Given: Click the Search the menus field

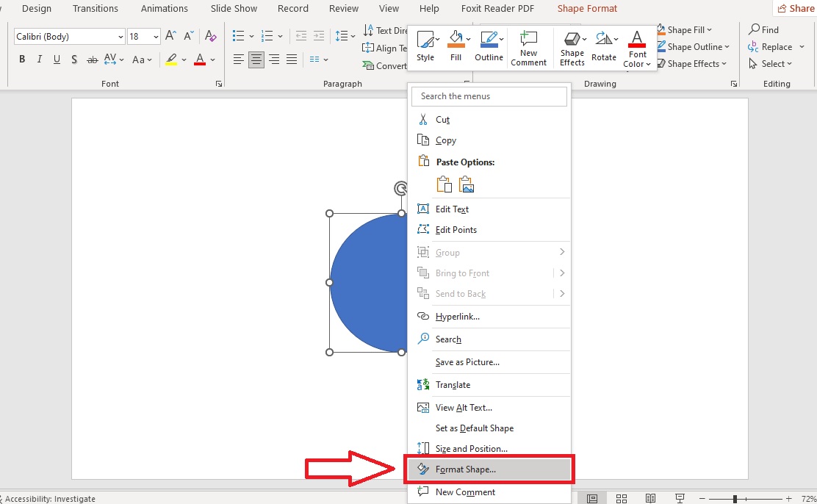Looking at the screenshot, I should click(489, 96).
